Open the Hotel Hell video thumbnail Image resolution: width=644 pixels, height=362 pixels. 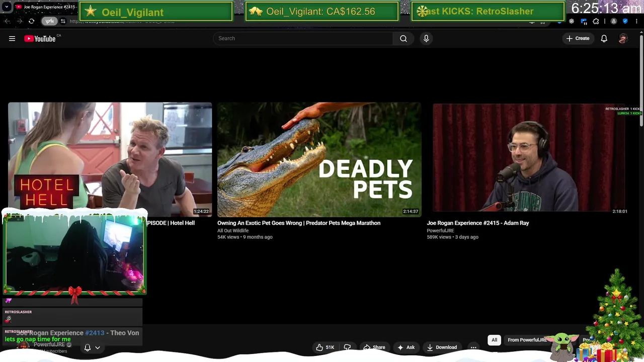pyautogui.click(x=110, y=159)
